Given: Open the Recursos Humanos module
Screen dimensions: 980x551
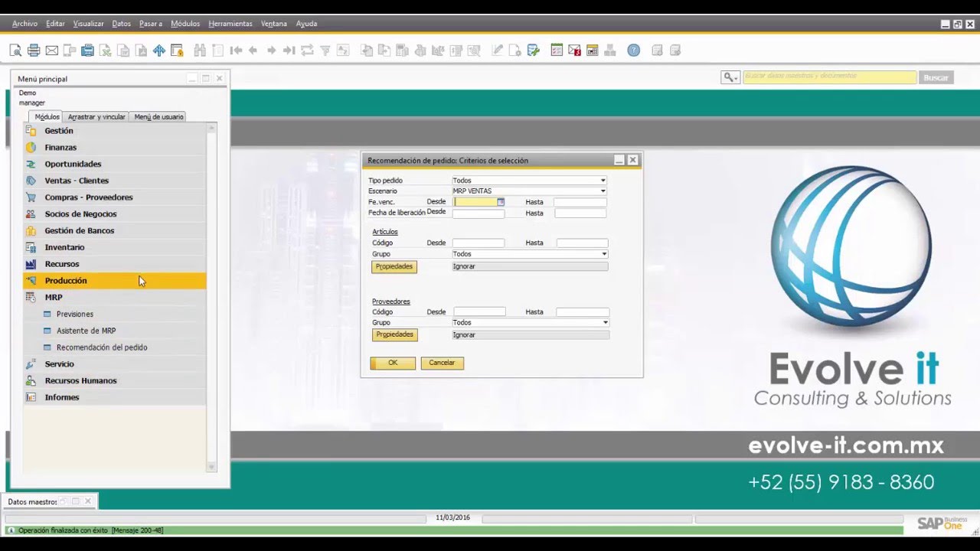Looking at the screenshot, I should pos(115,380).
